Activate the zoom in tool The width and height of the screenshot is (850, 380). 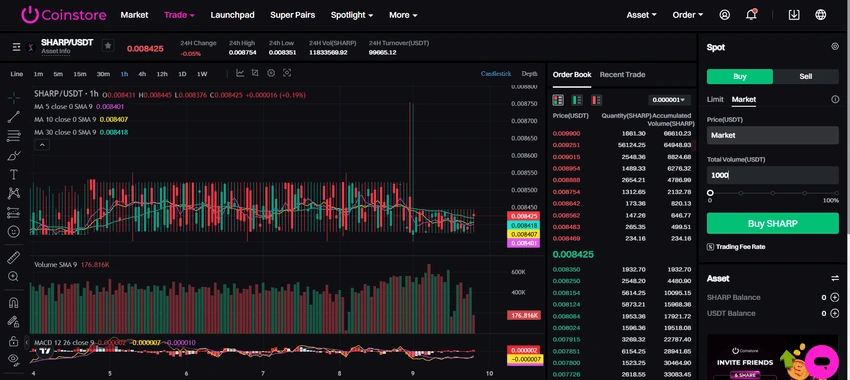[14, 276]
